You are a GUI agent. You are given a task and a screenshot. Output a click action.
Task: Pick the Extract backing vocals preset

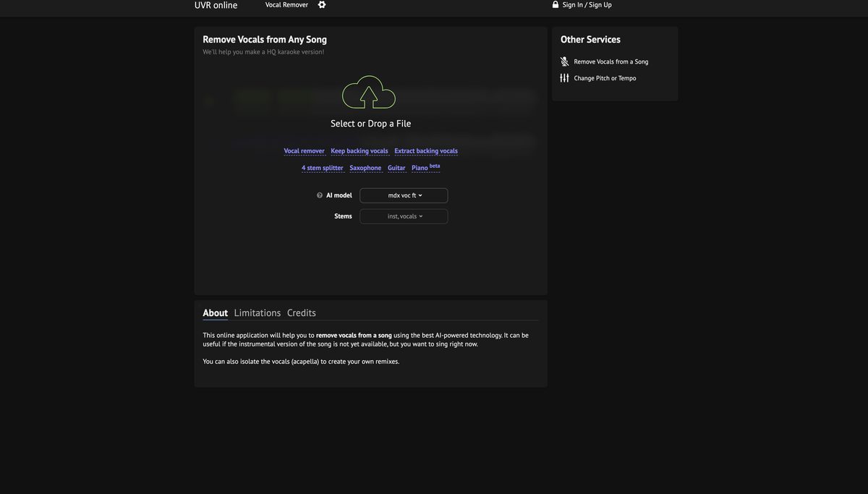point(426,151)
